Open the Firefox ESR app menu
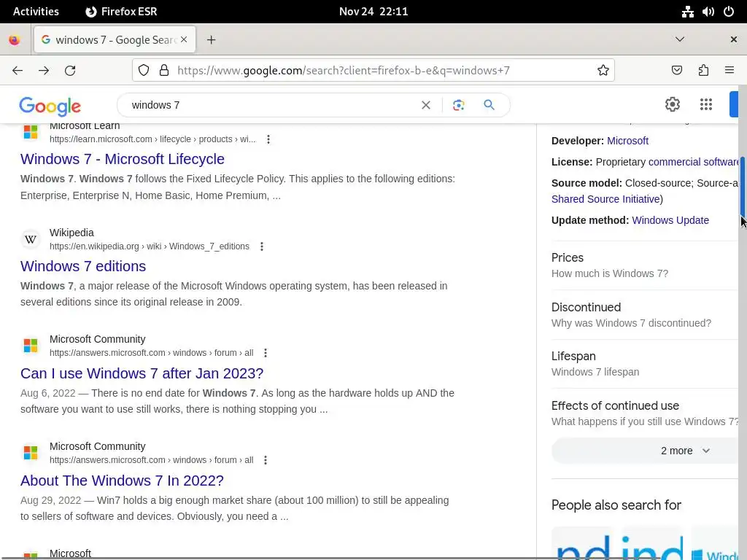Viewport: 747px width, 560px height. click(121, 12)
